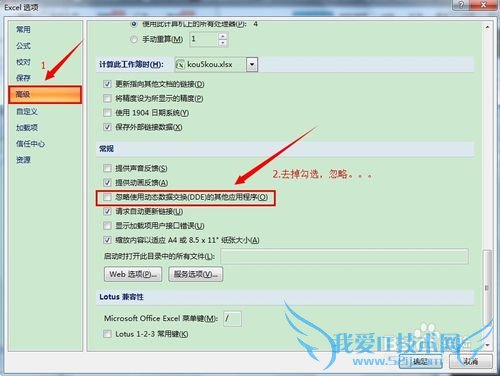Increase the manual thread count spinner
The width and height of the screenshot is (500, 376).
tap(223, 36)
